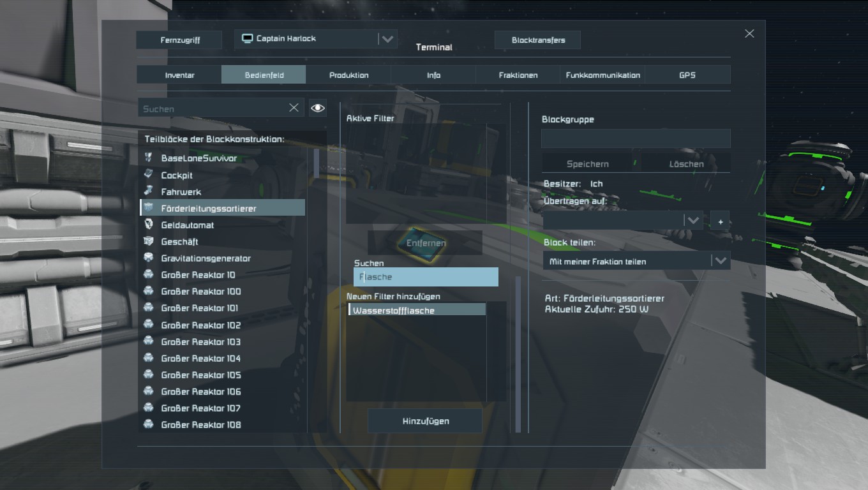Click the Geschäft block icon
Image resolution: width=868 pixels, height=490 pixels.
coord(148,241)
